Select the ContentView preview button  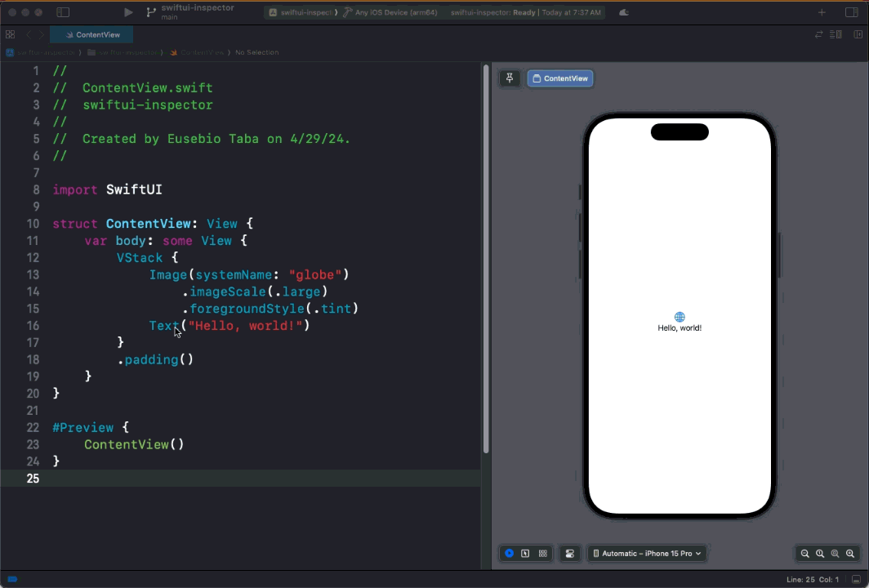(560, 78)
